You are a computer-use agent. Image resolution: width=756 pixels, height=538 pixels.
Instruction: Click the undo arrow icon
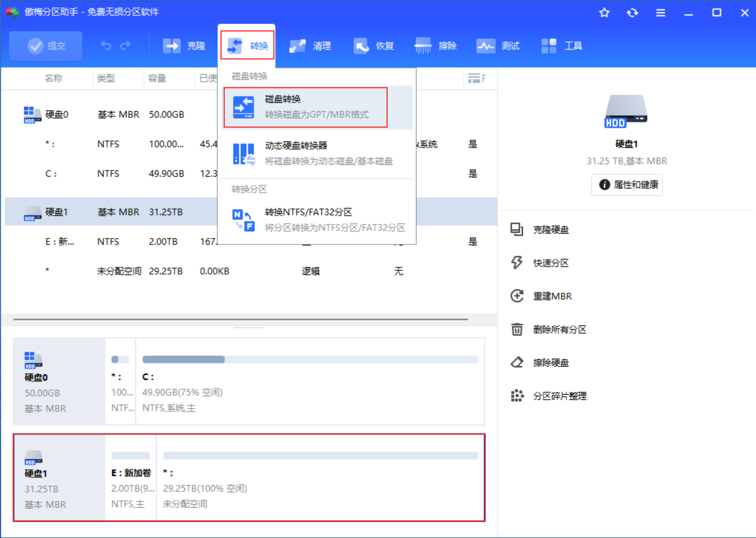[106, 46]
